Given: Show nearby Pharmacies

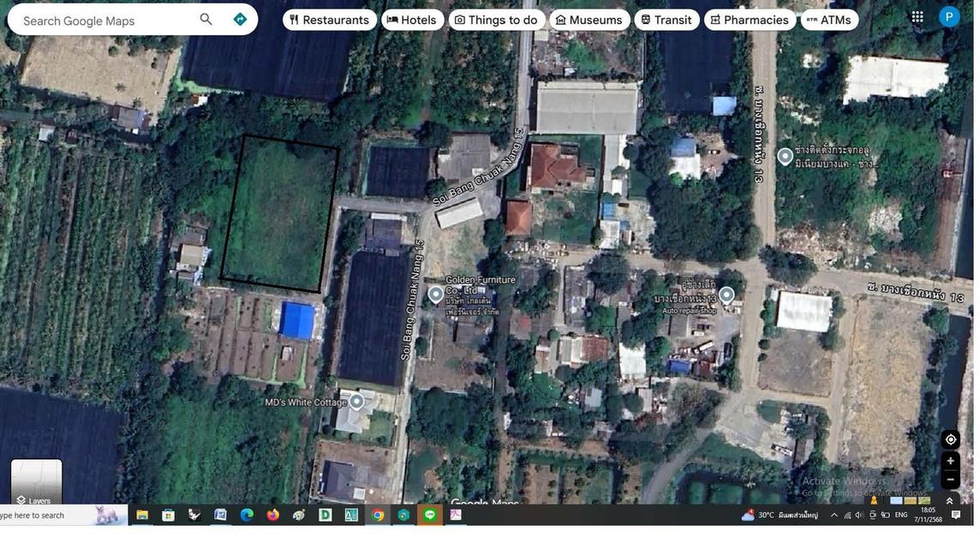Looking at the screenshot, I should pos(750,20).
